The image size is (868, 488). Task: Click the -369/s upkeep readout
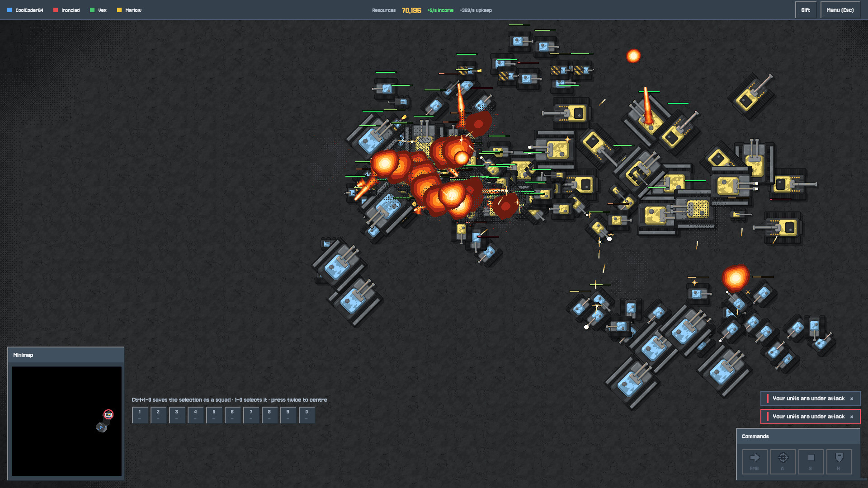tap(476, 10)
